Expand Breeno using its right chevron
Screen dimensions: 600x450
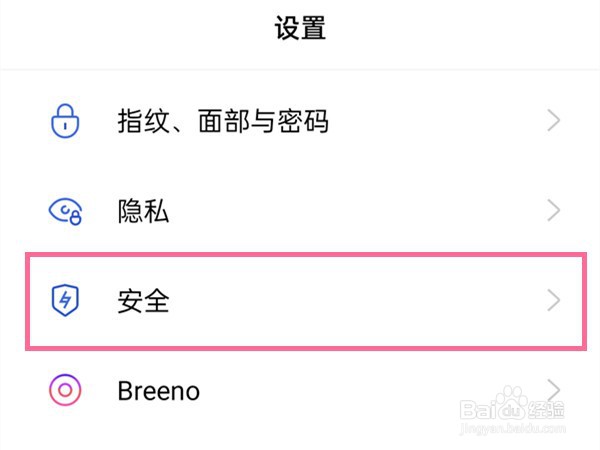pyautogui.click(x=554, y=388)
